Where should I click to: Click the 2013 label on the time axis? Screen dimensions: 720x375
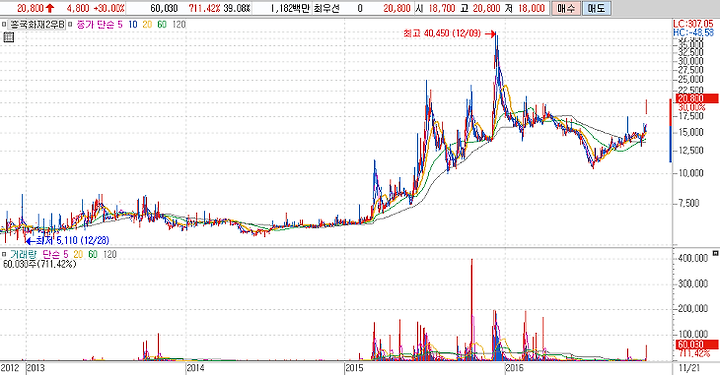(36, 368)
